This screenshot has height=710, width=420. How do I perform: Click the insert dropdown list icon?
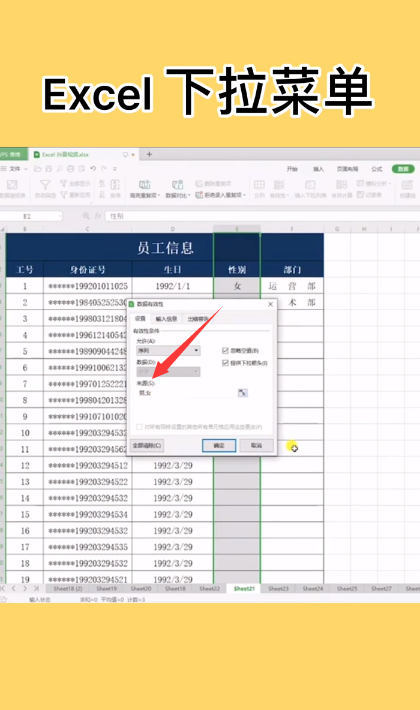click(310, 185)
